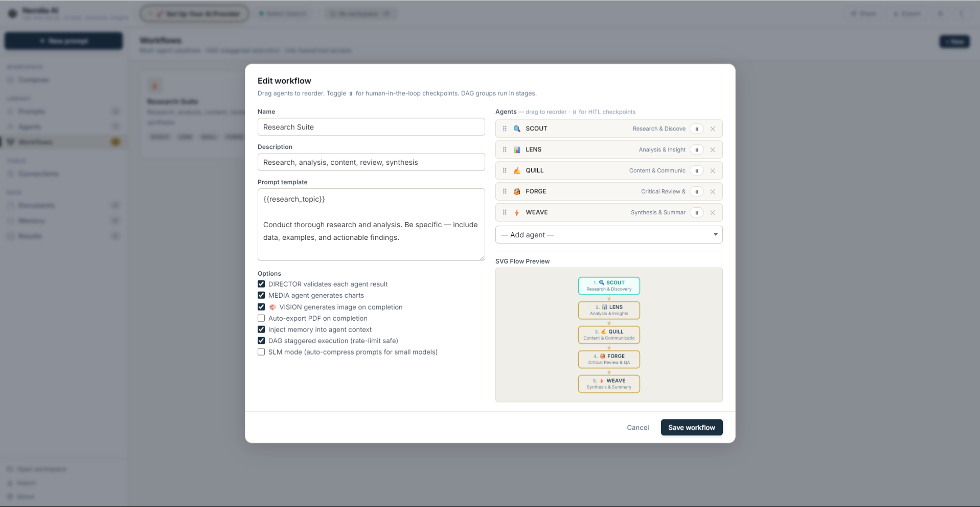Toggle HITL checkpoint pause for QUILL
The height and width of the screenshot is (507, 980).
click(697, 171)
